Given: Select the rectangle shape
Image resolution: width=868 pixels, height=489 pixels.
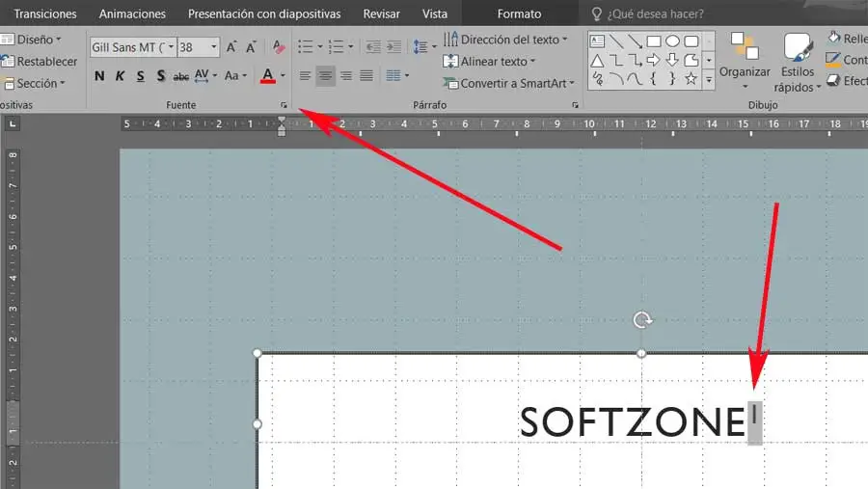Looking at the screenshot, I should [654, 41].
